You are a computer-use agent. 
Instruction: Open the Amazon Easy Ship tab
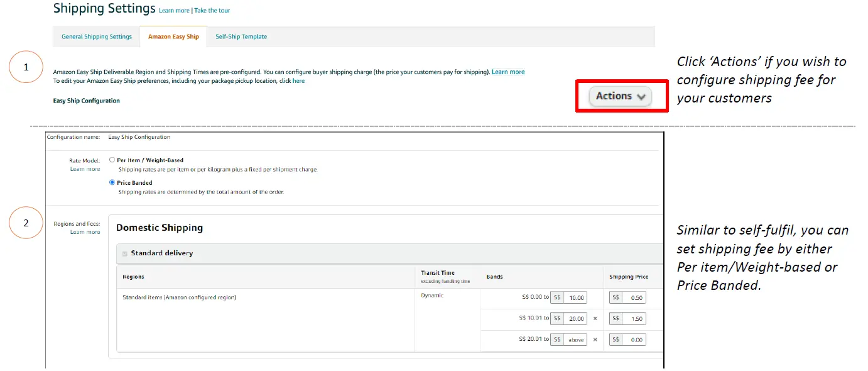[x=173, y=36]
